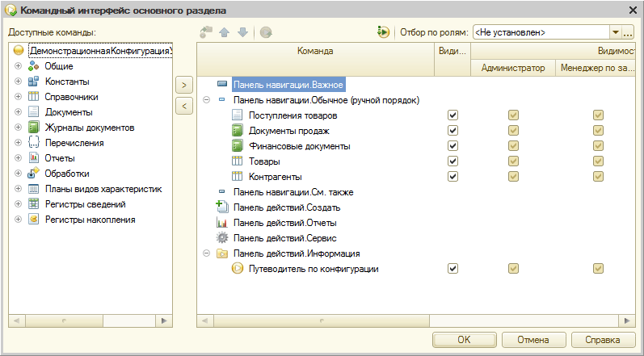Click the move down arrow toolbar icon
Viewport: 644px width, 356px height.
click(x=242, y=33)
